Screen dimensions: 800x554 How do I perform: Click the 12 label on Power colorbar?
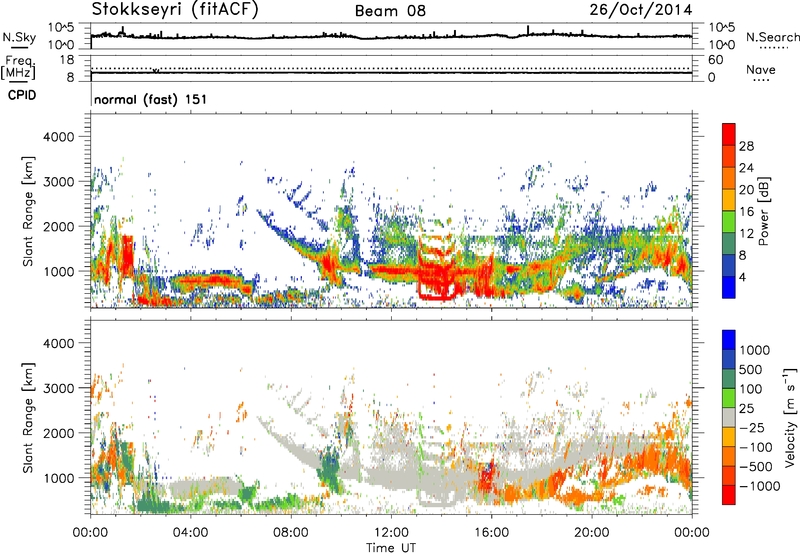tap(746, 234)
